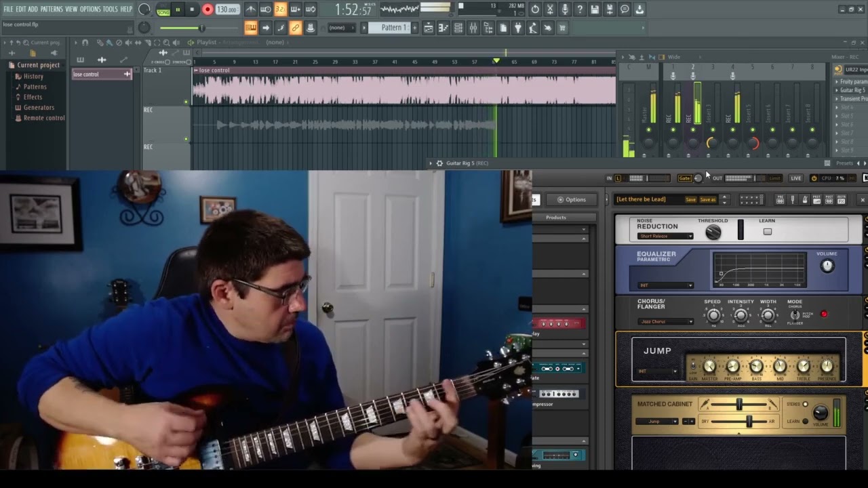Viewport: 868px width, 488px height.
Task: Open the metronome tool
Action: coord(251,9)
